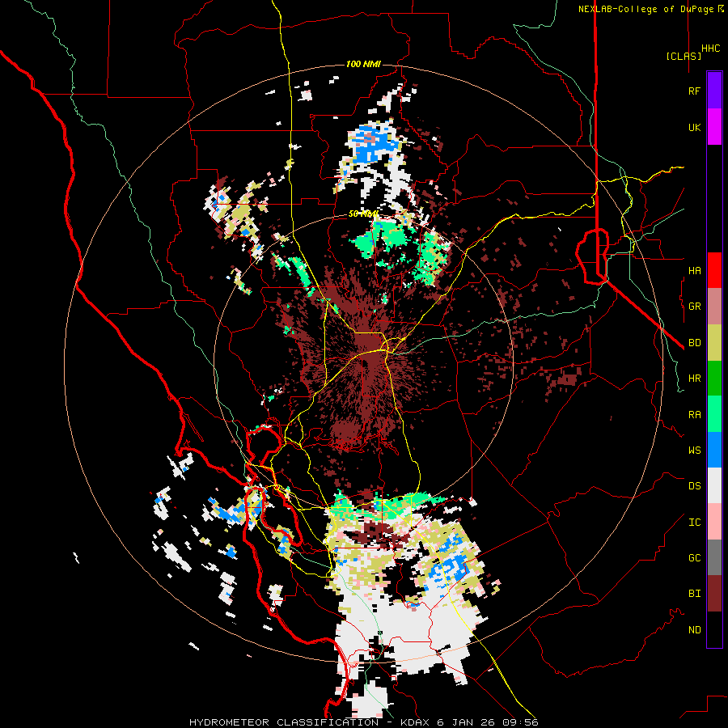Click the DS white legend swatch
The height and width of the screenshot is (728, 728).
pyautogui.click(x=714, y=485)
